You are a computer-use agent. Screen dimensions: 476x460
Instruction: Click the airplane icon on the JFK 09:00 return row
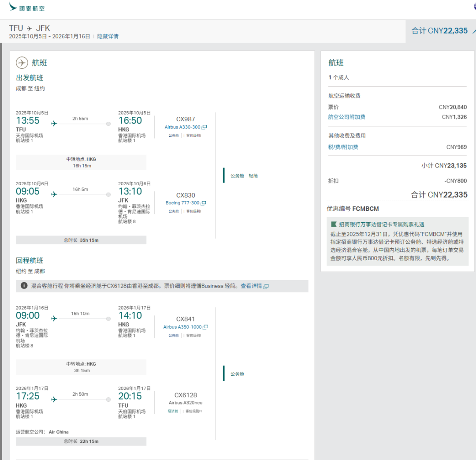pyautogui.click(x=54, y=318)
